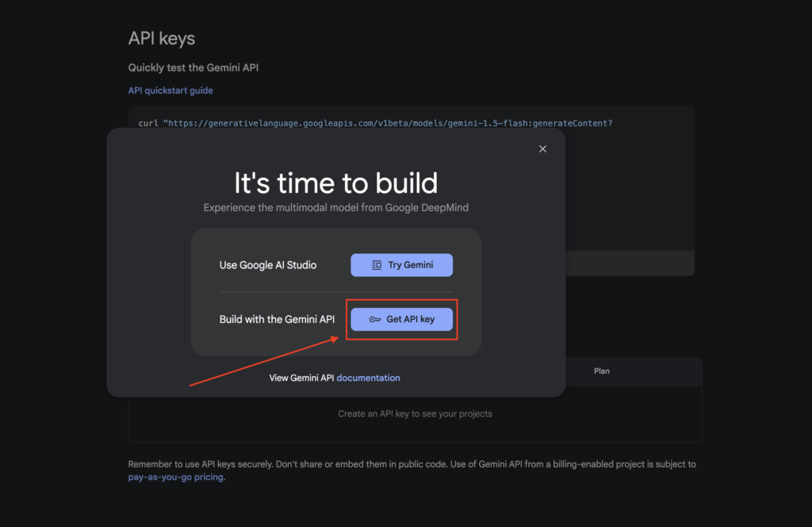812x527 pixels.
Task: Click the 'API keys' page heading
Action: tap(162, 38)
